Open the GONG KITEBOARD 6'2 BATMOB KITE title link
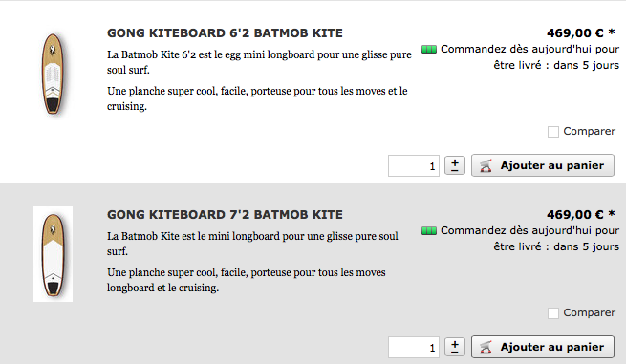 click(225, 33)
